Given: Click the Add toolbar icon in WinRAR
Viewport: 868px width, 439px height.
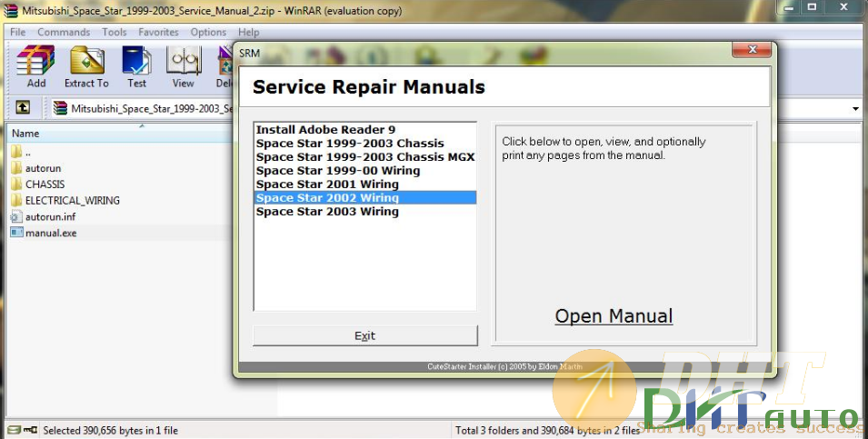Looking at the screenshot, I should coord(36,67).
